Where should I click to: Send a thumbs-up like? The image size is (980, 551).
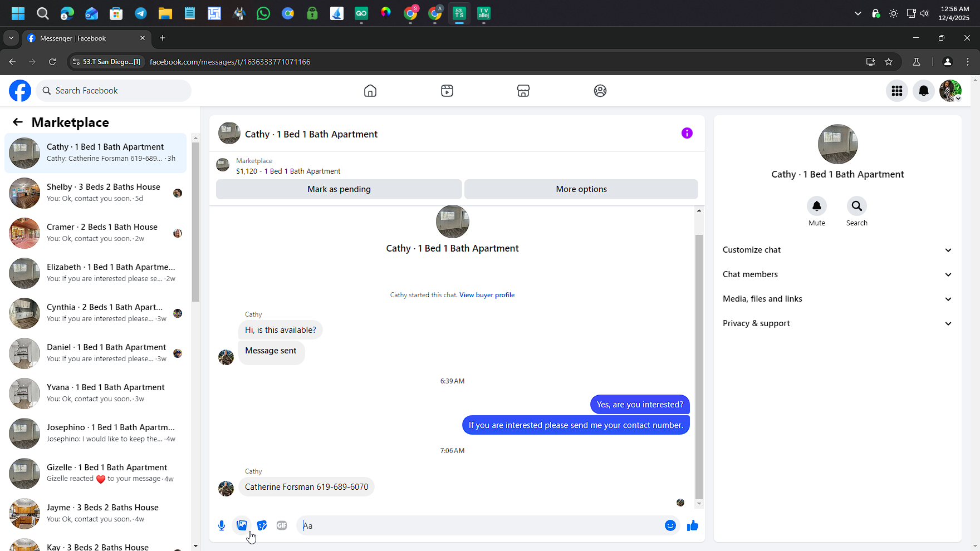point(693,525)
